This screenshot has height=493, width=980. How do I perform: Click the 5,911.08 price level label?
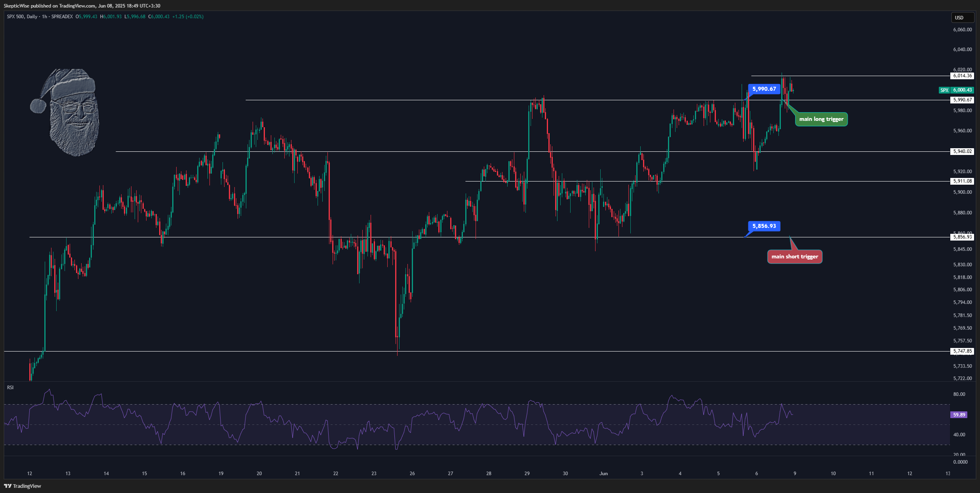[962, 181]
